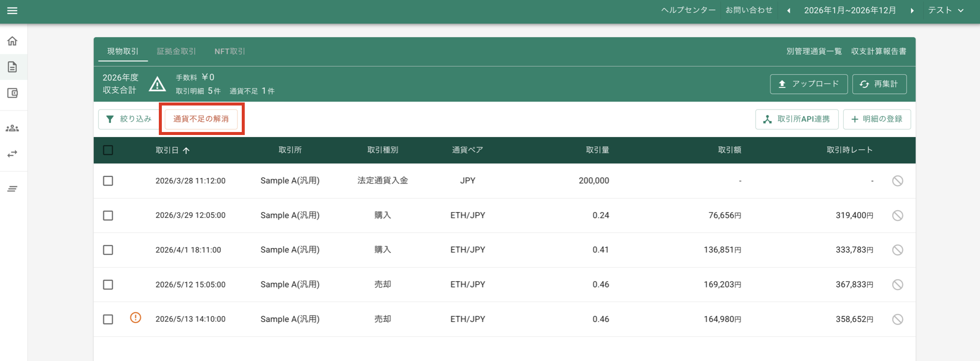Click the 取引種別 column header
Image resolution: width=980 pixels, height=361 pixels.
383,150
